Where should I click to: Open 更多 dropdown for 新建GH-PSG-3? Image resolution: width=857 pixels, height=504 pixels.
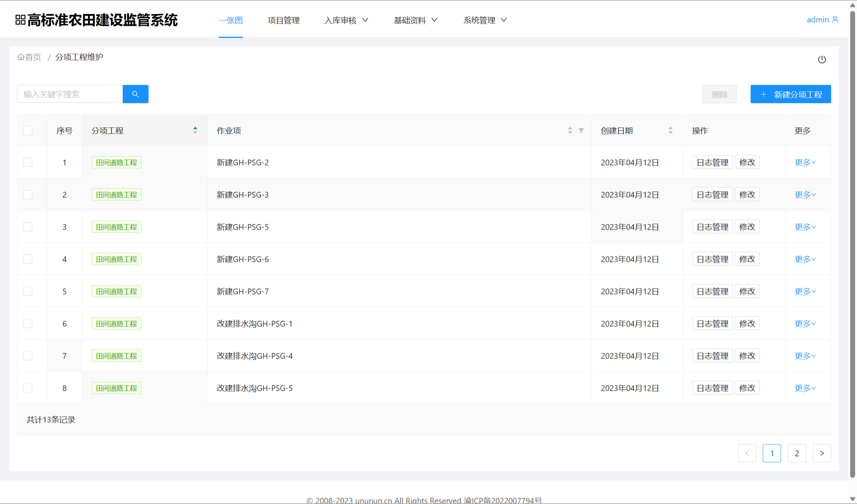805,195
